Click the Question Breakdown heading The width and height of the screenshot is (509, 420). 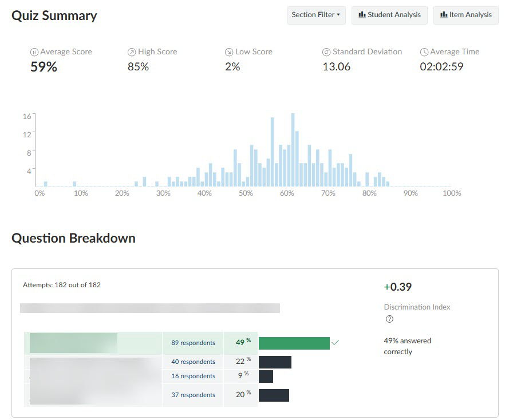[73, 238]
